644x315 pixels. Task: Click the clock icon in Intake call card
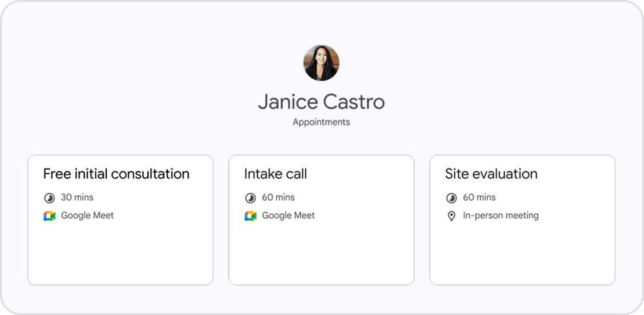point(250,198)
